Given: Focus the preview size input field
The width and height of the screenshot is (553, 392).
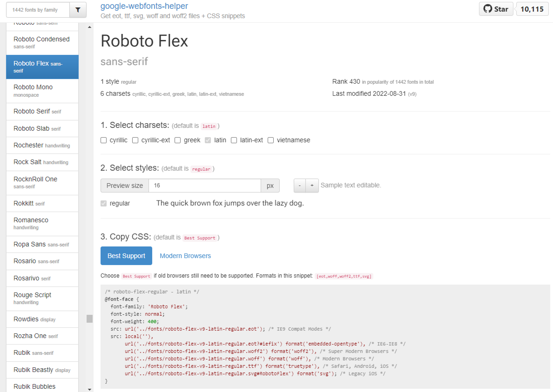Looking at the screenshot, I should 204,185.
